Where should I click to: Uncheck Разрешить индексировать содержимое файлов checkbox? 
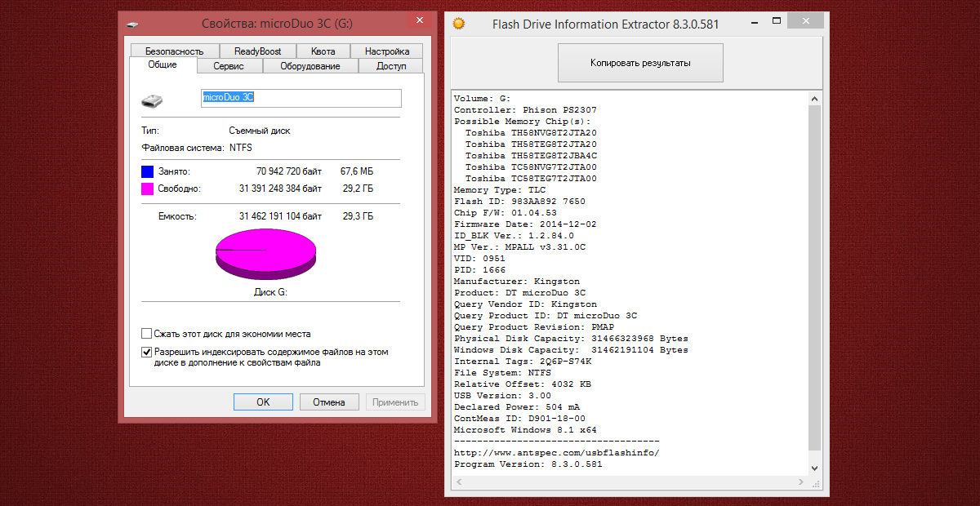[x=147, y=352]
